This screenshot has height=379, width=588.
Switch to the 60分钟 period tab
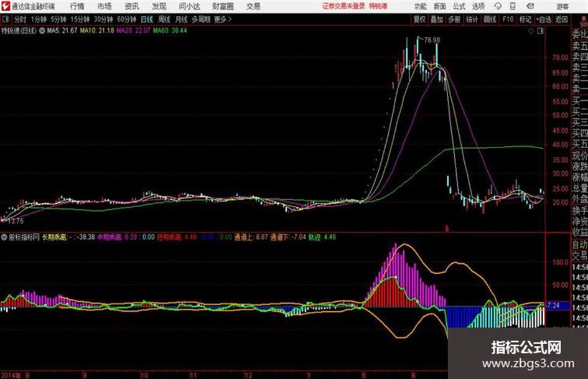click(126, 19)
